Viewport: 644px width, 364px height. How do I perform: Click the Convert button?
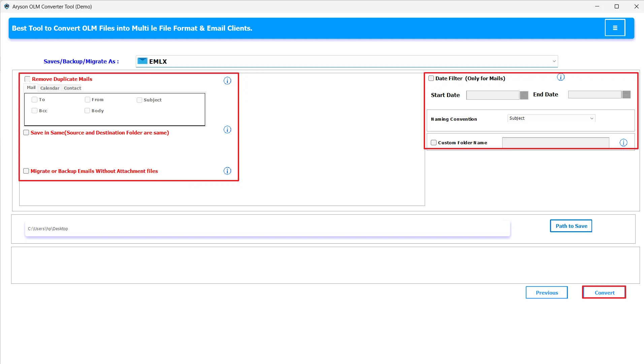tap(604, 293)
